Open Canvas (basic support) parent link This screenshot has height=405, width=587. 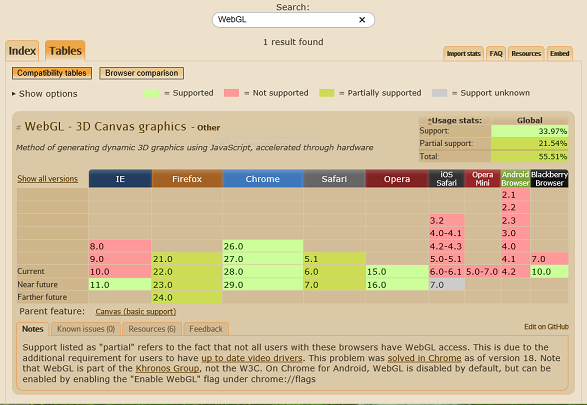coord(136,311)
